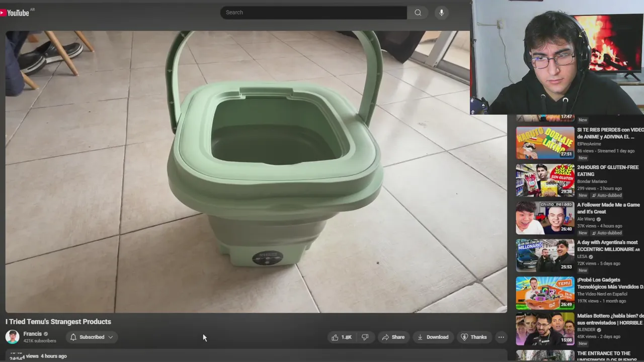Viewport: 644px width, 362px height.
Task: Open Argentina's ECCENTRIC MILLIONAIRE video thumbnail
Action: tap(545, 255)
